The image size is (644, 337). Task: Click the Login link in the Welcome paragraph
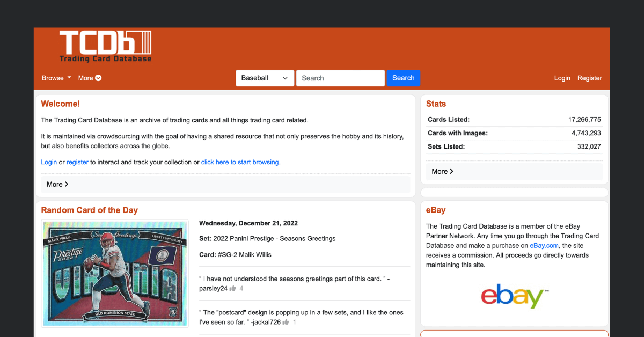click(49, 162)
